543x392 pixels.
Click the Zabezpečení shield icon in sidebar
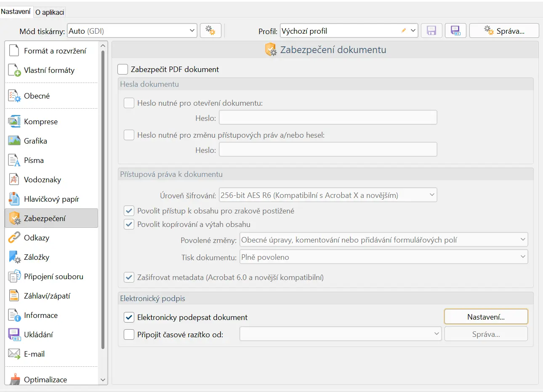pyautogui.click(x=15, y=219)
